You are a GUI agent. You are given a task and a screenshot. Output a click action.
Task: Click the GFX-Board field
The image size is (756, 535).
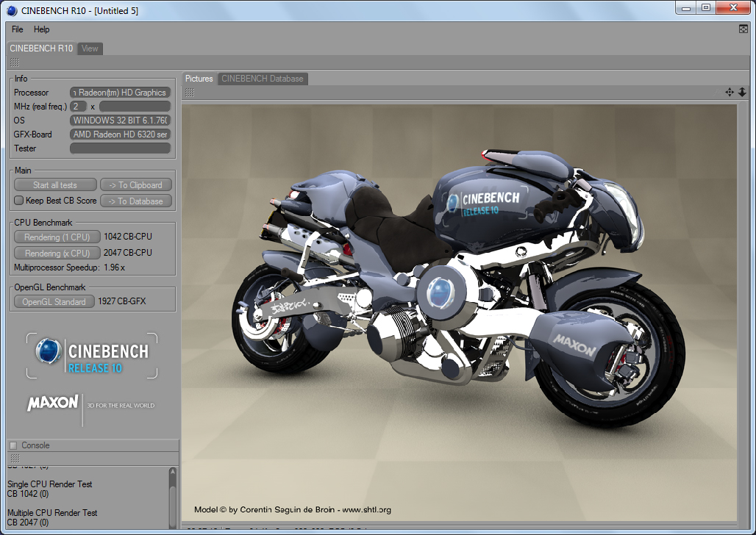120,134
